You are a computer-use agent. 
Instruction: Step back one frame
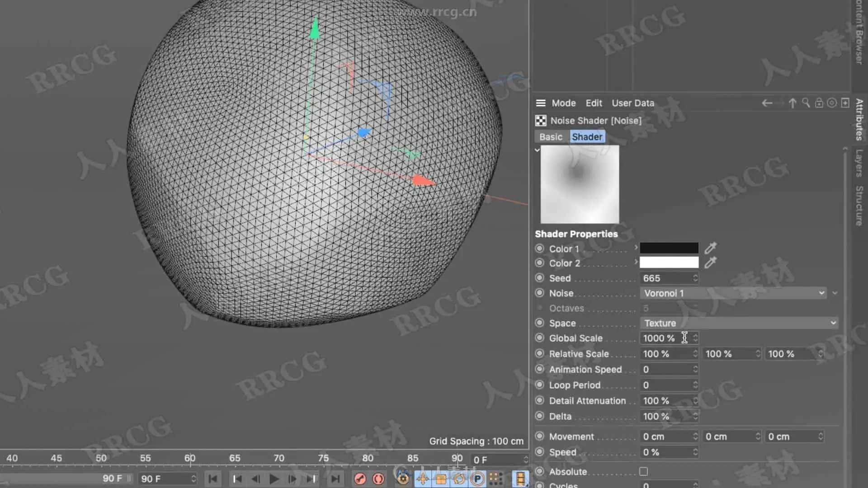point(256,479)
